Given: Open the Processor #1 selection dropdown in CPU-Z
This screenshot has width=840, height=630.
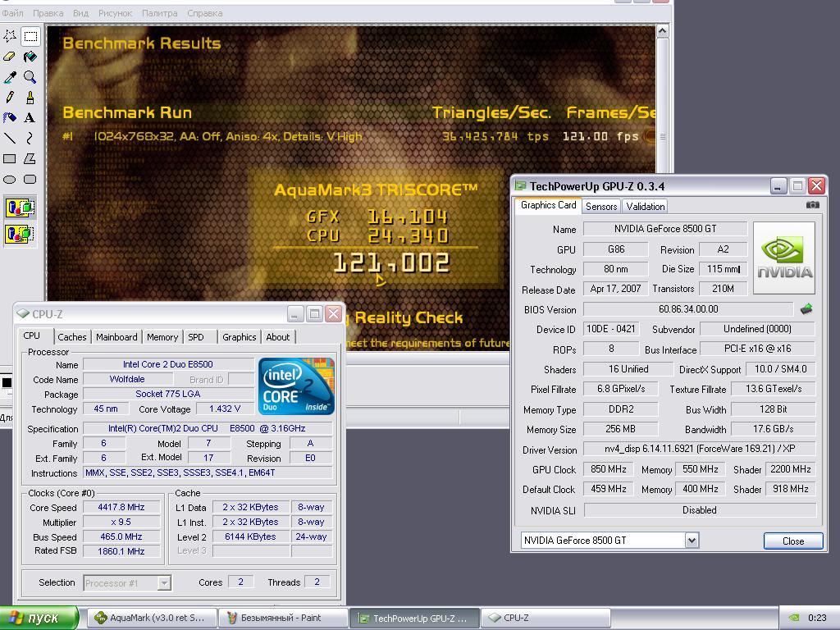Looking at the screenshot, I should (x=164, y=583).
